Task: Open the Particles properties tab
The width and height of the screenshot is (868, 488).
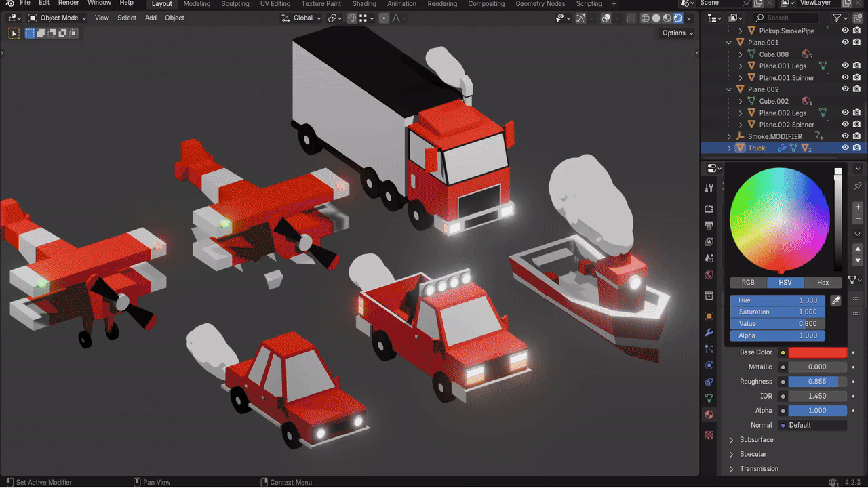Action: pyautogui.click(x=709, y=349)
